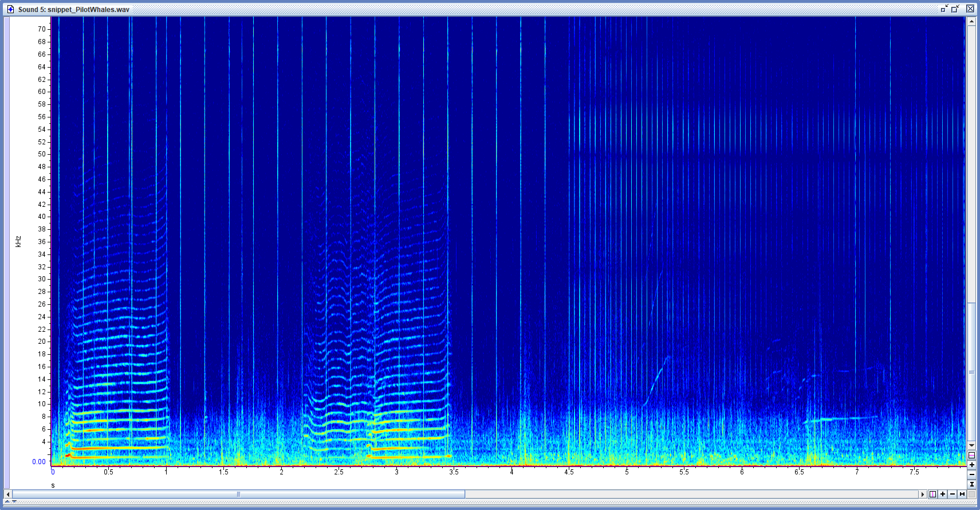
Task: Iconify the Sound 5 window
Action: point(944,9)
